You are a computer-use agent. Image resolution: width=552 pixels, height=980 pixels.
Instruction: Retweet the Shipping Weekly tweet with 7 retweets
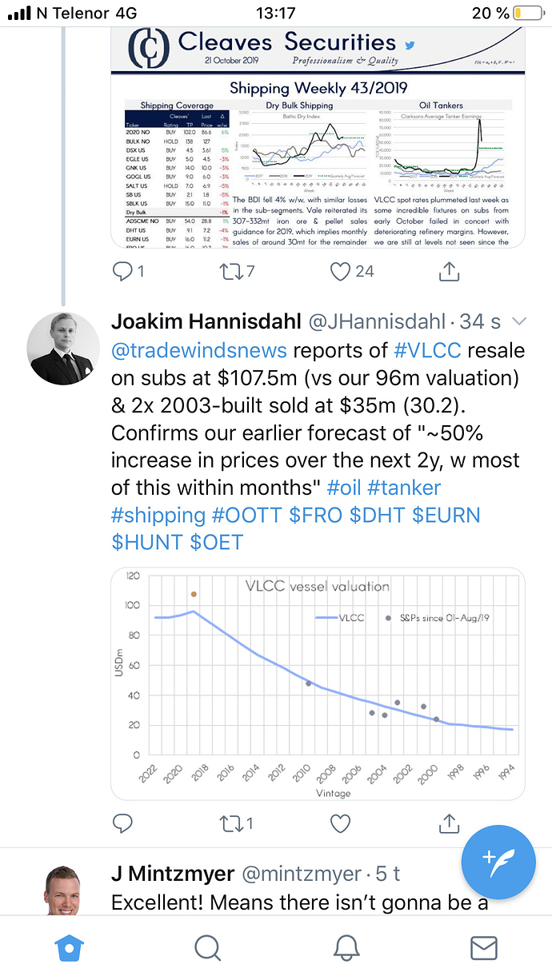coord(237,272)
